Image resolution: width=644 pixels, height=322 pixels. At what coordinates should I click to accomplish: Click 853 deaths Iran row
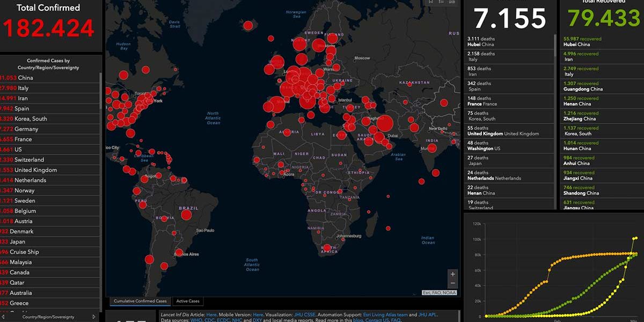509,71
